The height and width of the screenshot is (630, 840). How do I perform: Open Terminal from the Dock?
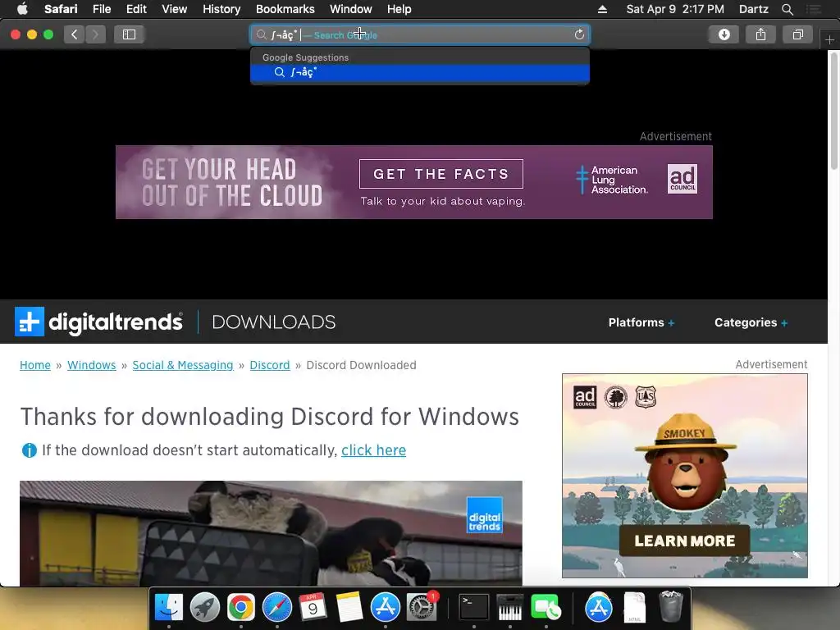(474, 608)
